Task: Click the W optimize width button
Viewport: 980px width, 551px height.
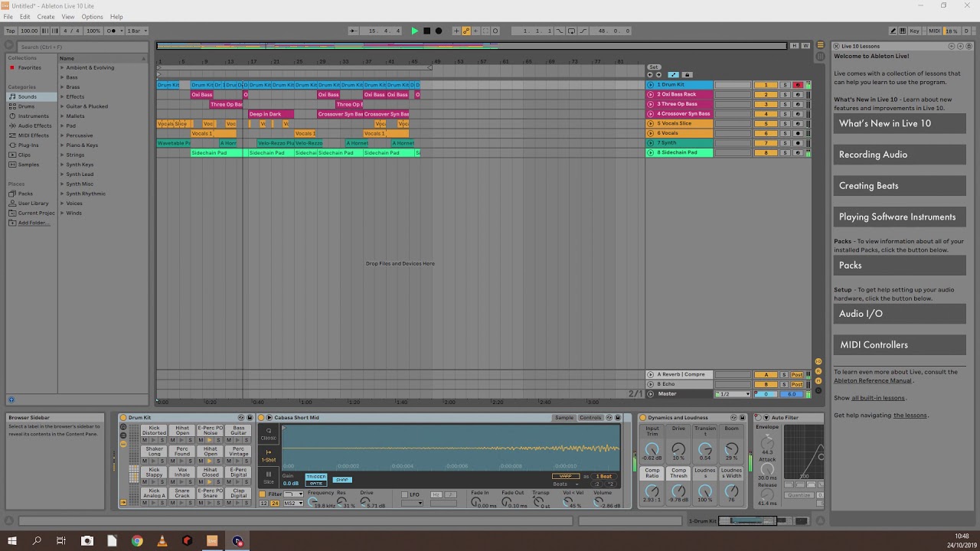Action: pyautogui.click(x=805, y=46)
